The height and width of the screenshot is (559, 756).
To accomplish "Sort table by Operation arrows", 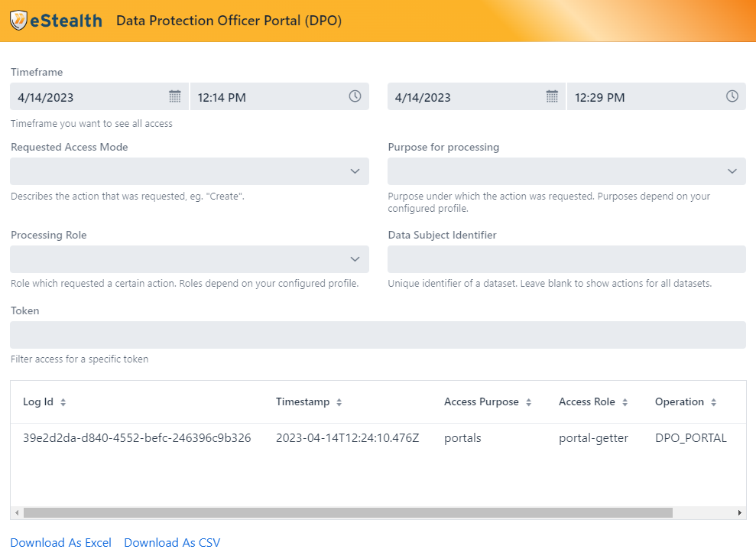I will [x=713, y=402].
